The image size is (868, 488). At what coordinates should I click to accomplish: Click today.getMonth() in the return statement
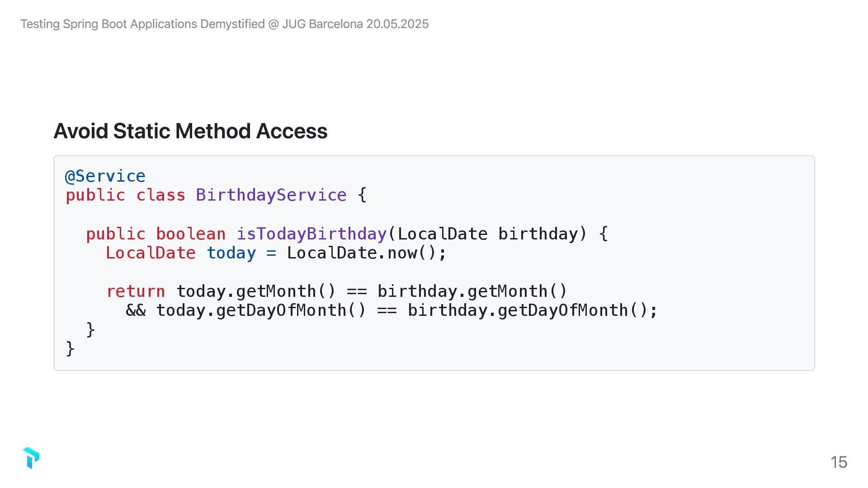click(256, 291)
